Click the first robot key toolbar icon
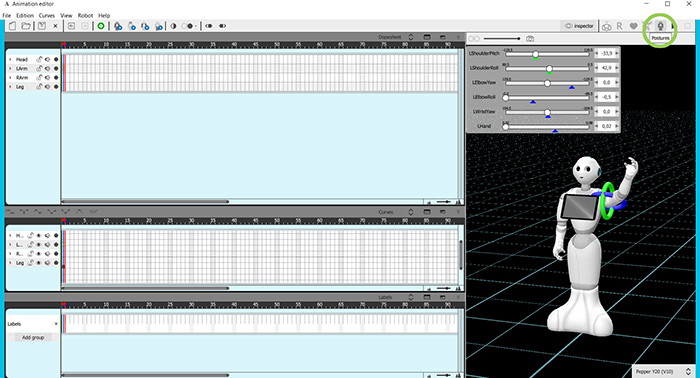The height and width of the screenshot is (378, 700). point(118,26)
